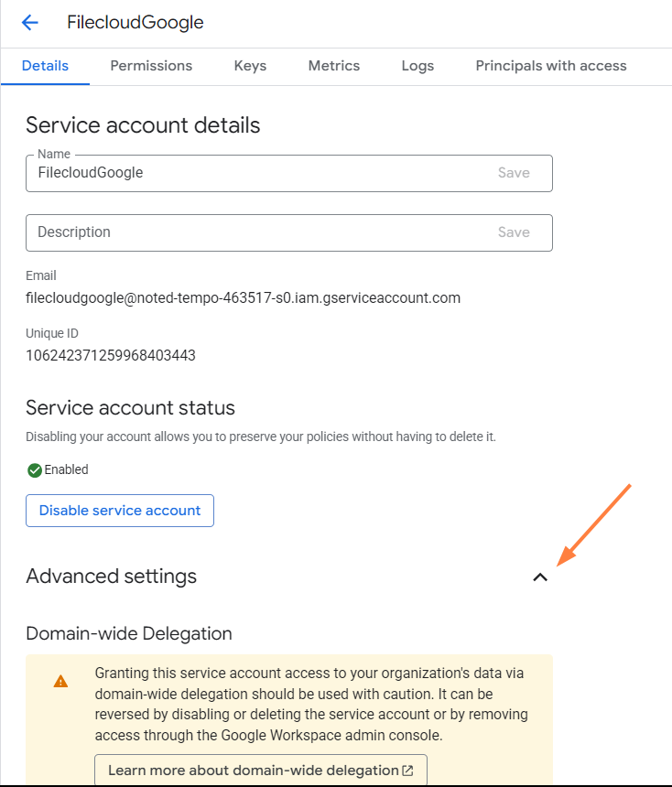View the Metrics tab
This screenshot has height=787, width=672.
click(334, 66)
